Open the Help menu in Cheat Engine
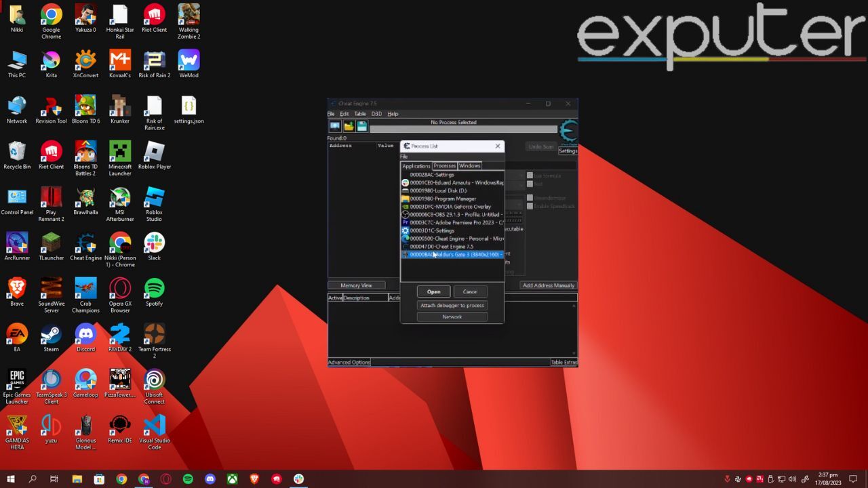 coord(393,114)
